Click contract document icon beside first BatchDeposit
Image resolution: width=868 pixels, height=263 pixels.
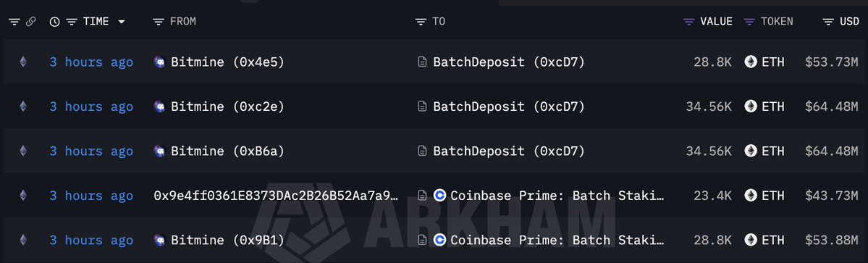click(422, 62)
